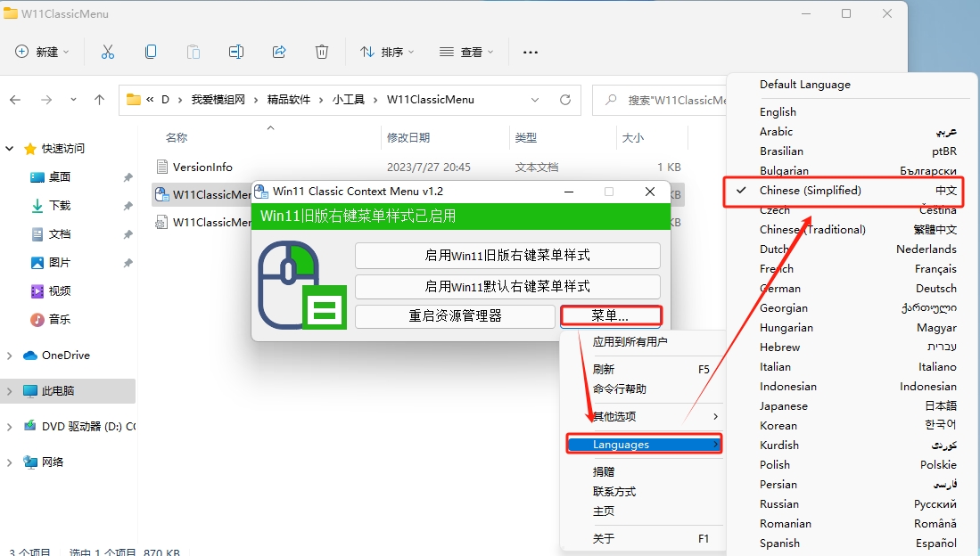Sort files by 修改日期 column header
Viewport: 980px width, 556px height.
point(408,138)
